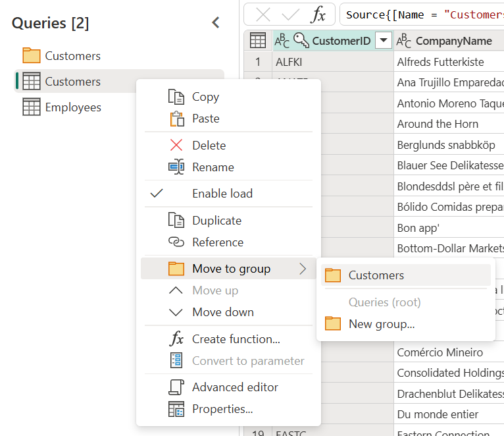Click the table corner menu icon in grid
The height and width of the screenshot is (436, 504).
[258, 41]
